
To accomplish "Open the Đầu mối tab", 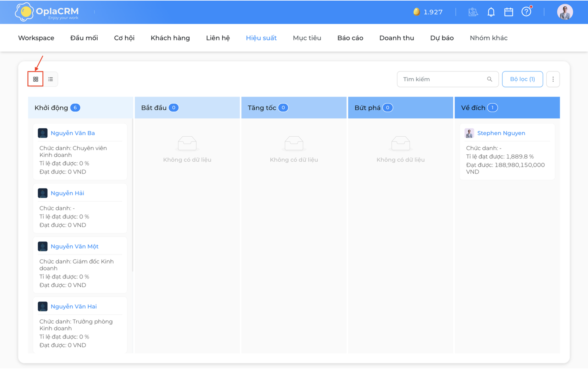I will [x=84, y=38].
